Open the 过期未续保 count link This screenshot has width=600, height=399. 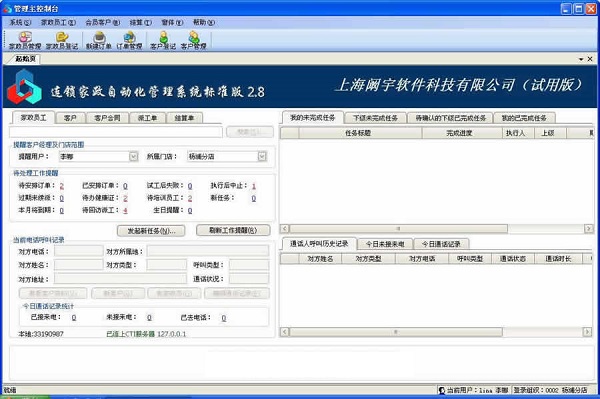tap(62, 198)
